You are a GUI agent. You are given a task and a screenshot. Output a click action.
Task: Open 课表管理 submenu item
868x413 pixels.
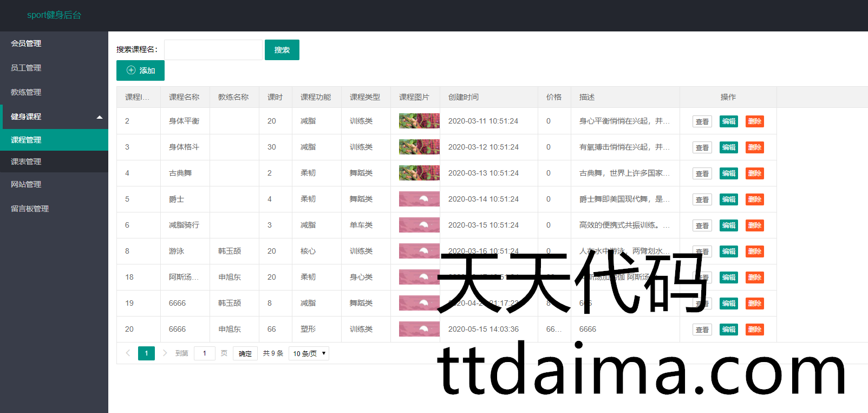point(26,162)
